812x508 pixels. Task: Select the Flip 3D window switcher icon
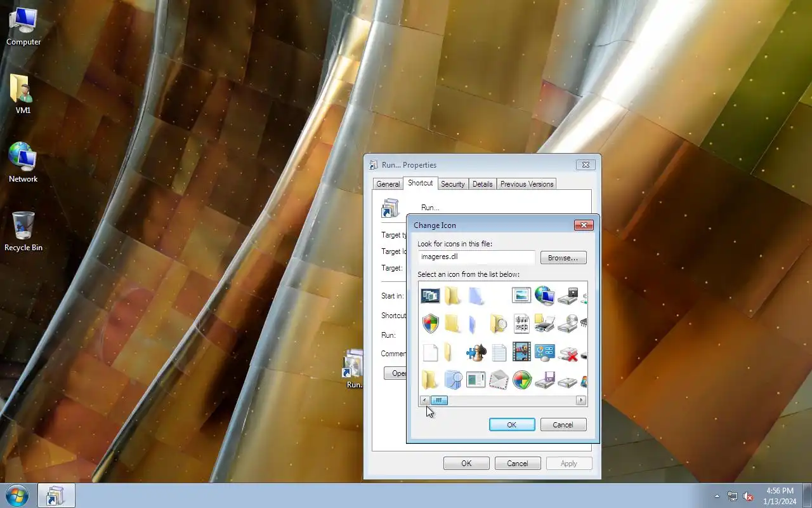click(430, 296)
